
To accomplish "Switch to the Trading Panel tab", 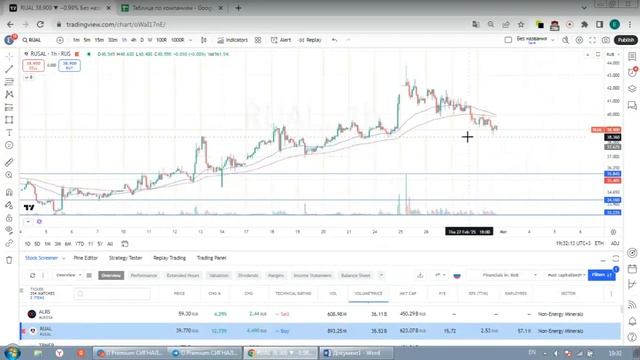I will (x=211, y=258).
